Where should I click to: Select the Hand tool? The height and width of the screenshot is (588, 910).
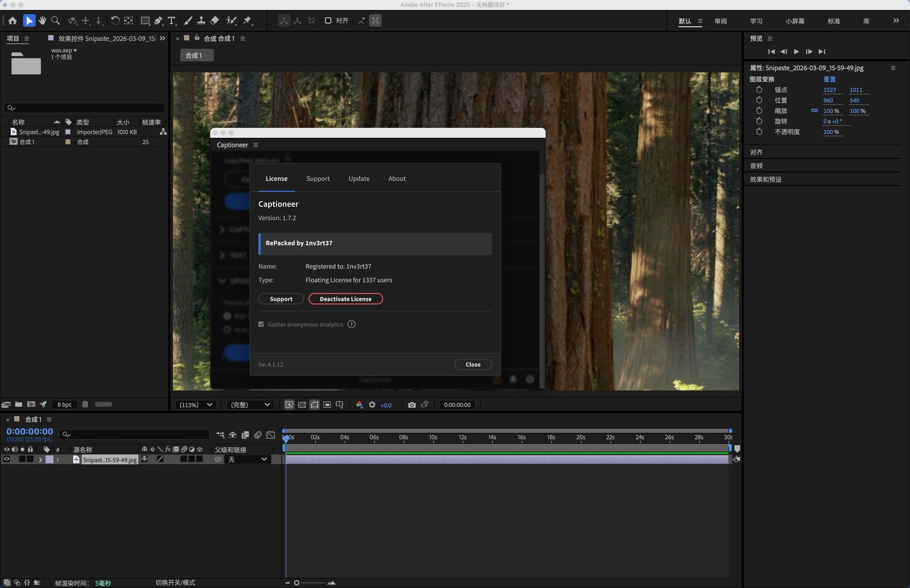click(x=42, y=20)
